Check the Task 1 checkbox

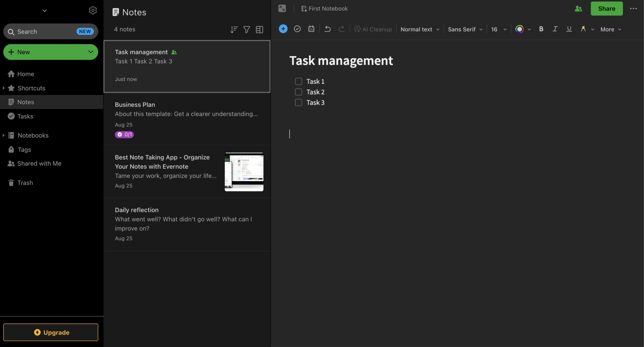(298, 81)
